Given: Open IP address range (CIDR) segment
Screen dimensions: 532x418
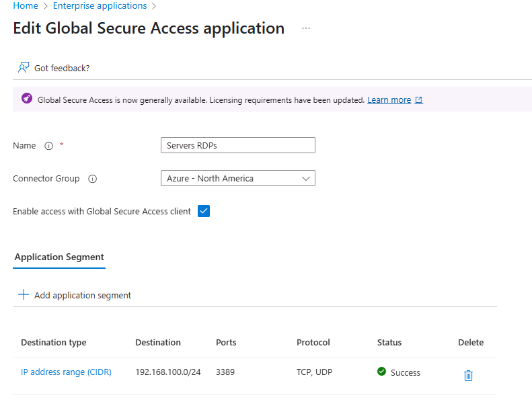Looking at the screenshot, I should click(66, 372).
